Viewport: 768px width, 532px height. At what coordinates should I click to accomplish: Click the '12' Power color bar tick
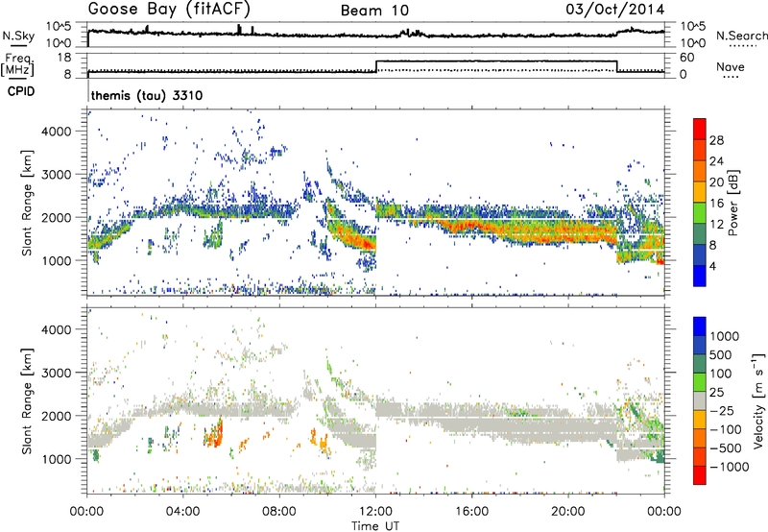pyautogui.click(x=716, y=224)
